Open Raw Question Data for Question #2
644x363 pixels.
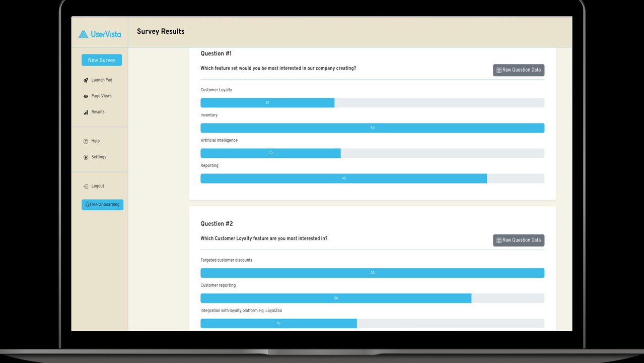519,240
